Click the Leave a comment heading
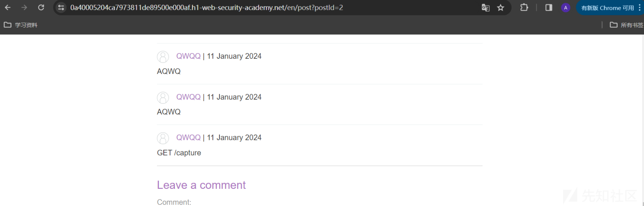 pyautogui.click(x=201, y=185)
